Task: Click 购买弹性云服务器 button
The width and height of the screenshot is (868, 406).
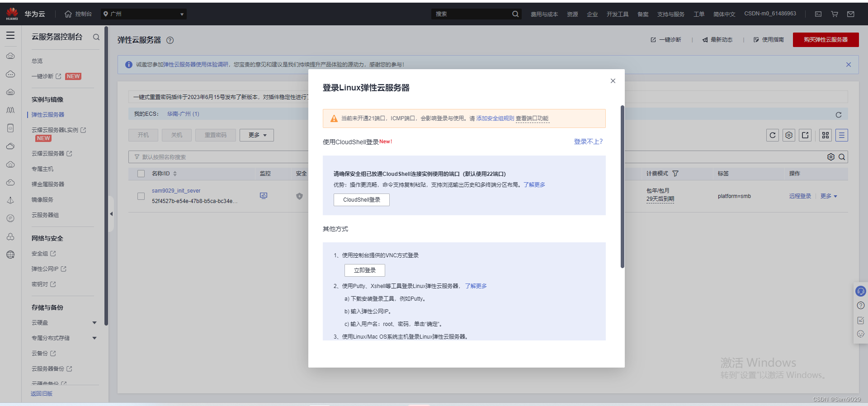Action: [x=826, y=40]
